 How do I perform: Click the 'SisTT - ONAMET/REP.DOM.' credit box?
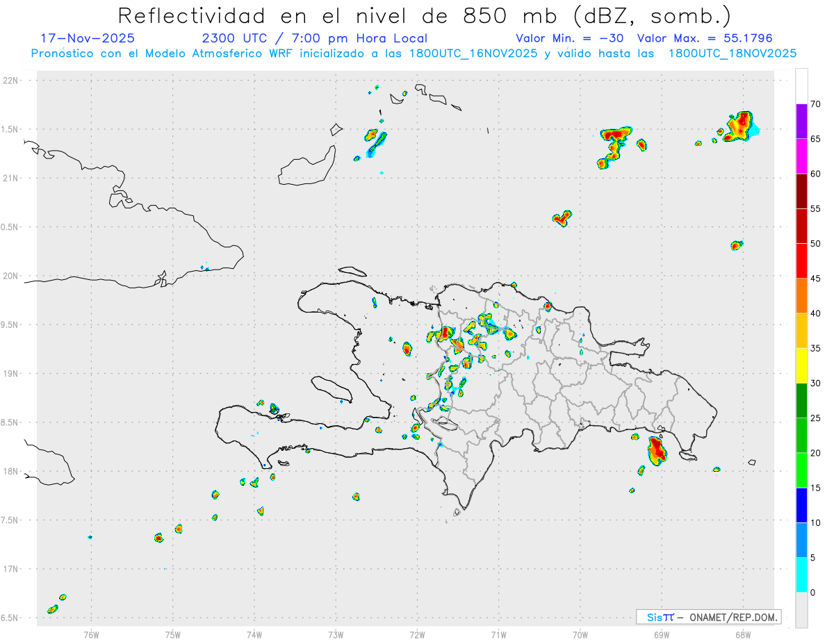pyautogui.click(x=709, y=617)
